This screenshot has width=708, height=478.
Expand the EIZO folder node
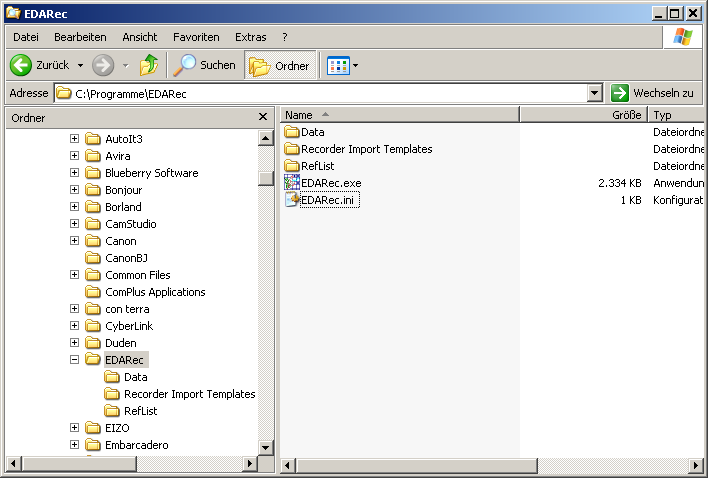(x=75, y=427)
